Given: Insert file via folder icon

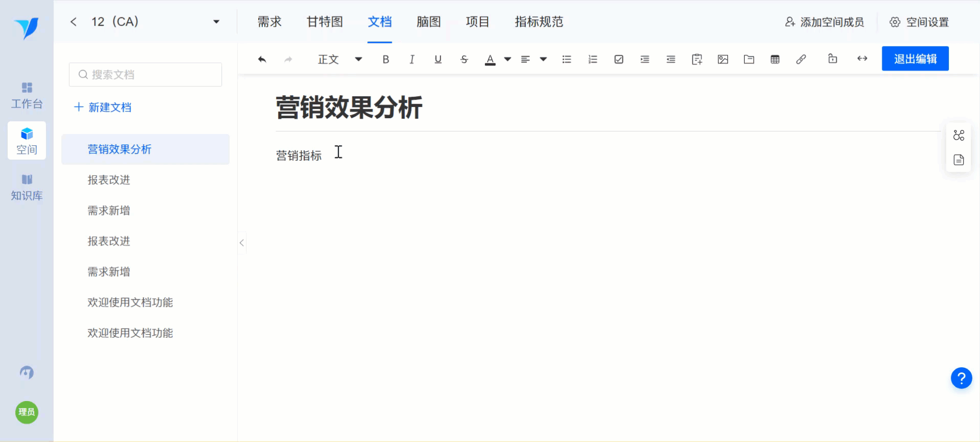Looking at the screenshot, I should click(x=749, y=59).
